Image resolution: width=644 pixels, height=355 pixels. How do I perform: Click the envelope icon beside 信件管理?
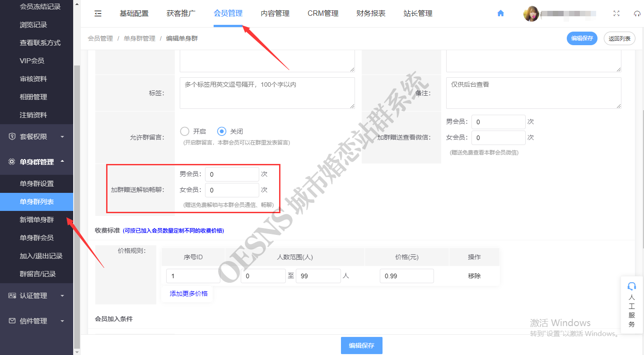pyautogui.click(x=12, y=321)
